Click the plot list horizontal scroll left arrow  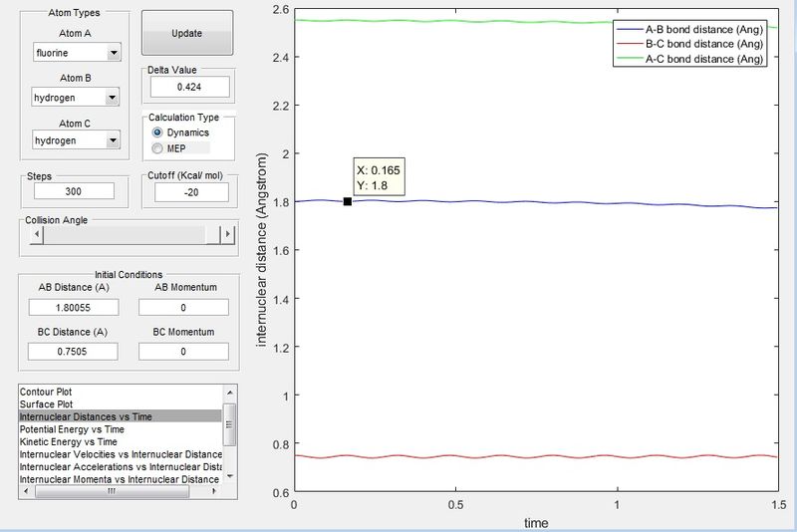26,491
